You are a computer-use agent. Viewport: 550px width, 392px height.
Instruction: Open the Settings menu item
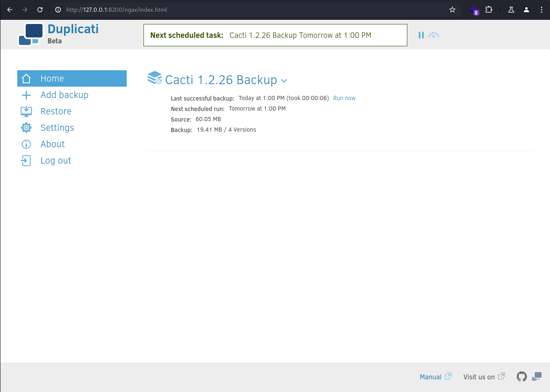[72, 128]
